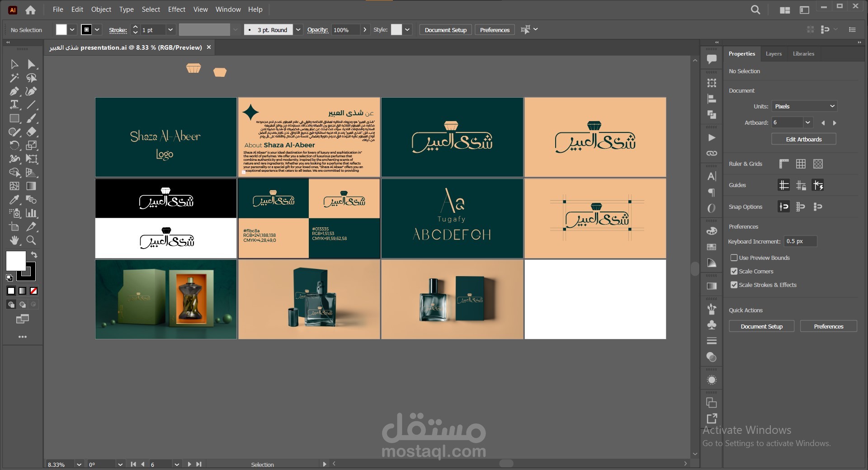Activate the Eyedropper tool
Screen dimensions: 868x470
tap(14, 200)
